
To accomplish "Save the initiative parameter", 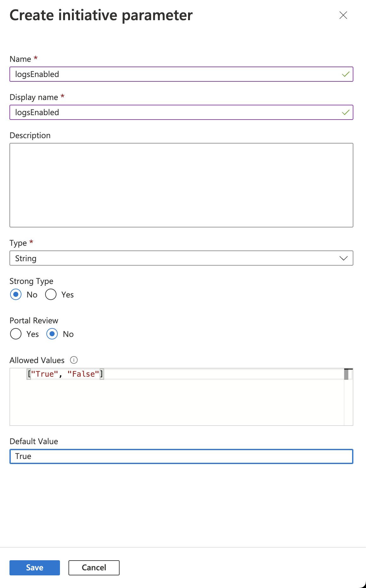I will [35, 567].
